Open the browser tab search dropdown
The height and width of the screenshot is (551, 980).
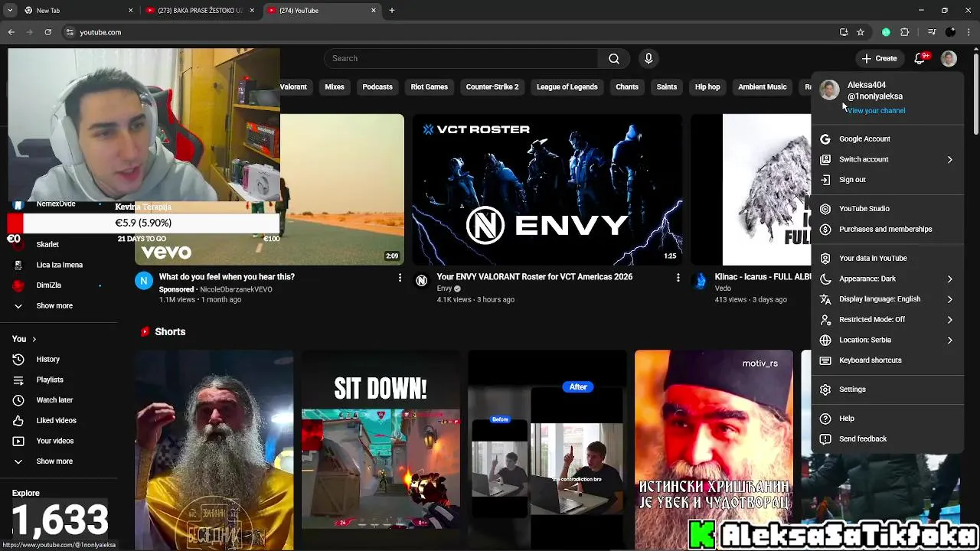coord(10,10)
